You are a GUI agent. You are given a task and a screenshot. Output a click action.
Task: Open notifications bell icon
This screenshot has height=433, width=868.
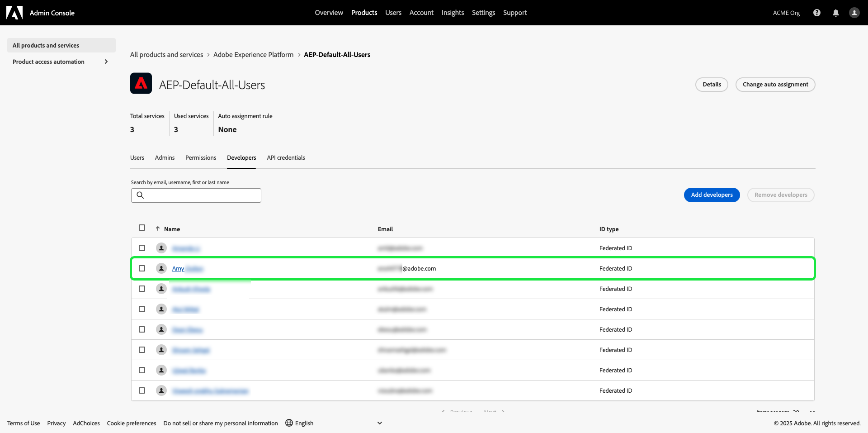tap(835, 13)
